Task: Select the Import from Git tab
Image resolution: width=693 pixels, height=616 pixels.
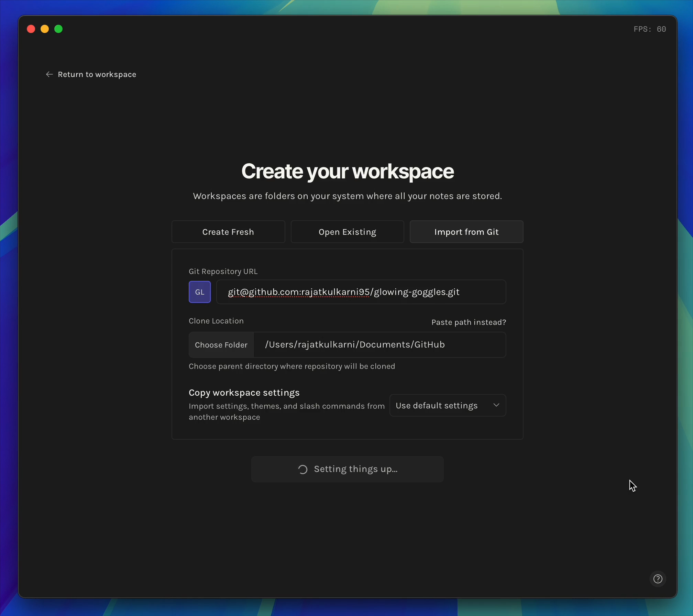Action: click(466, 232)
